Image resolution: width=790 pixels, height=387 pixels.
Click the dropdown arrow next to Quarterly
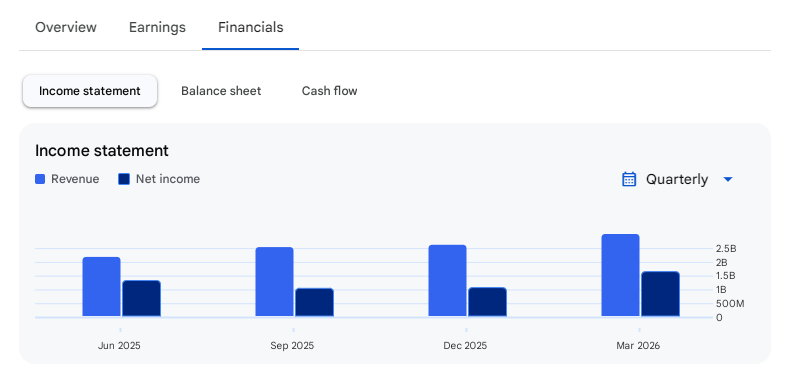click(728, 179)
